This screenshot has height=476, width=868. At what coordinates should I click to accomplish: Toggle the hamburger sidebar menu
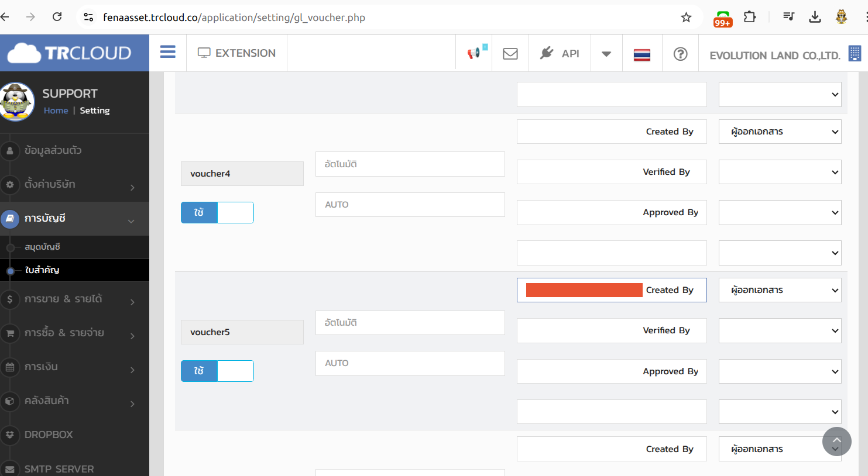(168, 52)
